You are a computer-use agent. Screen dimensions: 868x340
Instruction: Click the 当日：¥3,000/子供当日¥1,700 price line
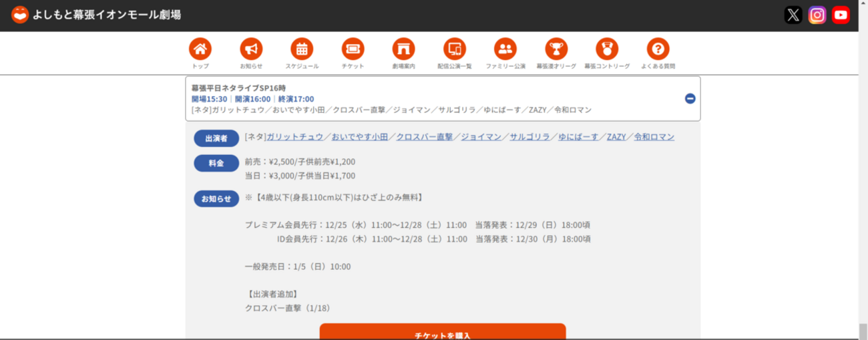pyautogui.click(x=300, y=176)
